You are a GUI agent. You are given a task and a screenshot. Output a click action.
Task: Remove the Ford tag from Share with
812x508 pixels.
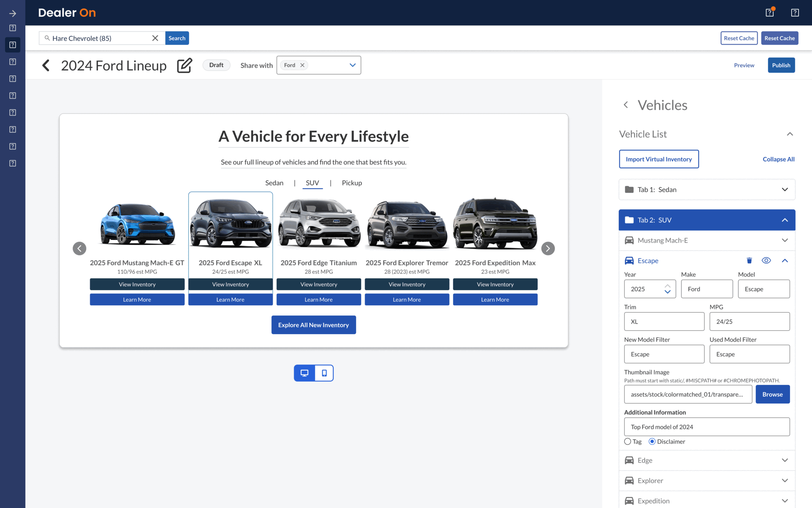[302, 65]
